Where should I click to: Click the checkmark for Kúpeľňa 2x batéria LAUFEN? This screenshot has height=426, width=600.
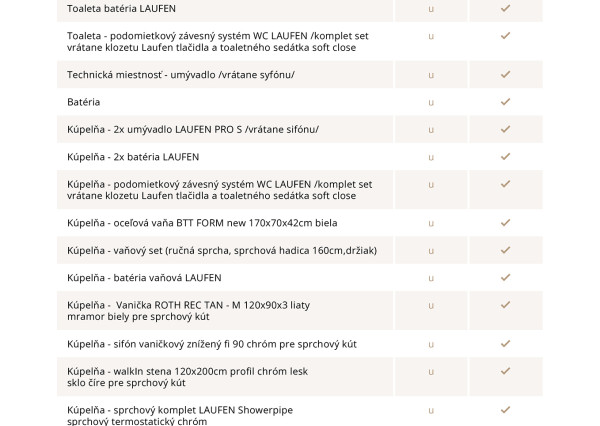(505, 157)
